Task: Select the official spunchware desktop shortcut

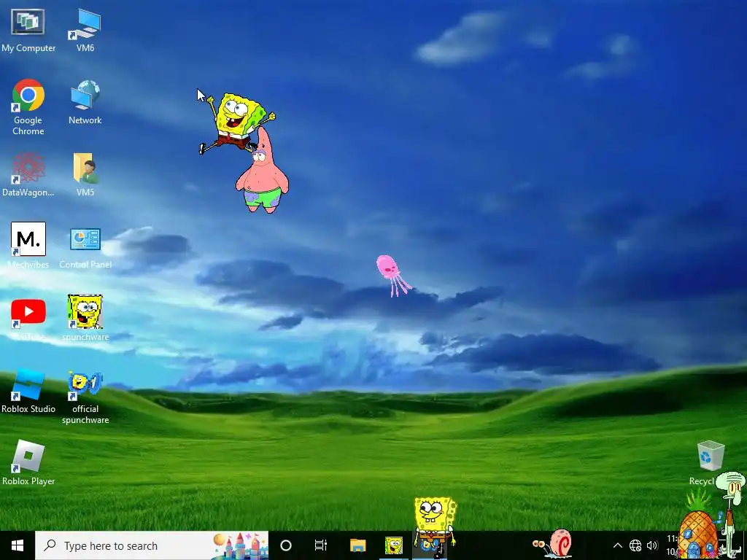Action: click(85, 397)
